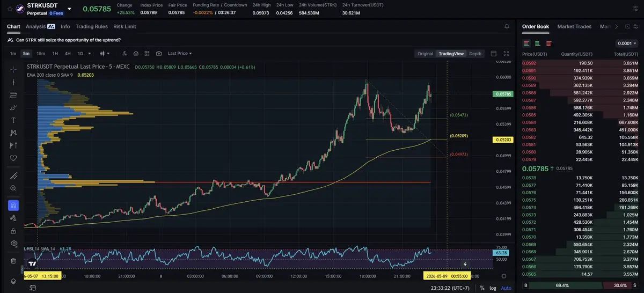The image size is (644, 293).
Task: Click the 0.0592 ask price row
Action: (580, 63)
